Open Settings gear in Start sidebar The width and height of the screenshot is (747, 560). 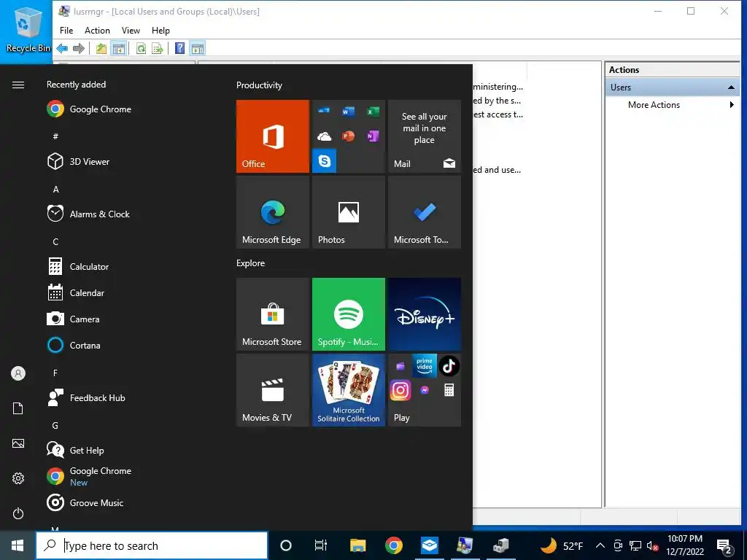pos(18,478)
